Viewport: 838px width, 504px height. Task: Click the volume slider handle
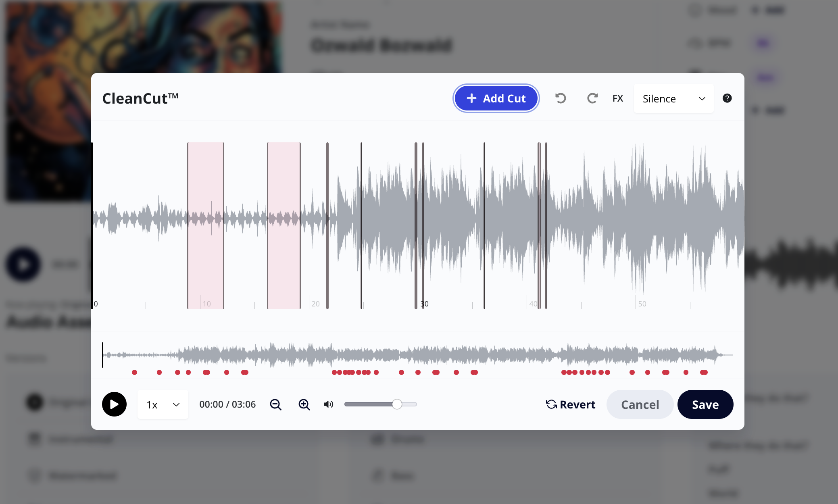(397, 404)
